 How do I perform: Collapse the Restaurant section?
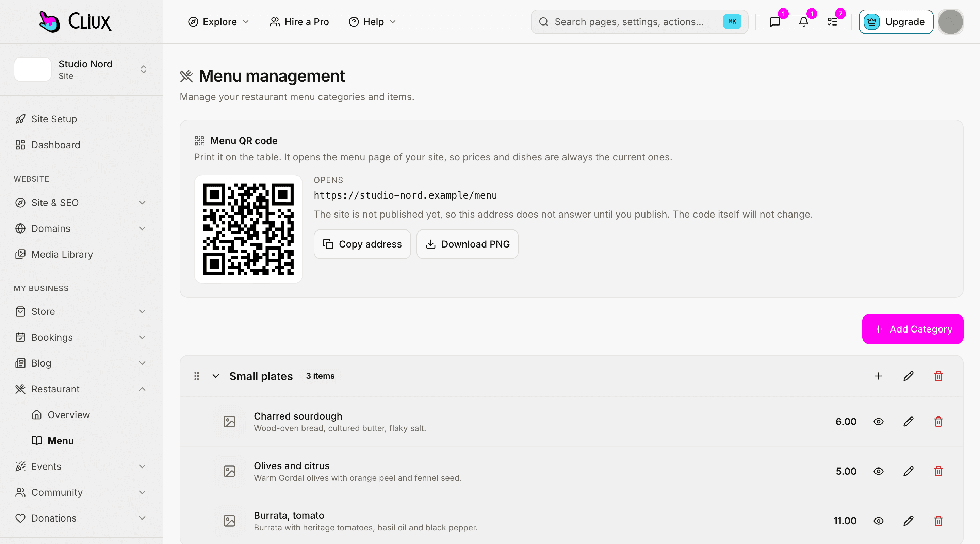pos(81,389)
